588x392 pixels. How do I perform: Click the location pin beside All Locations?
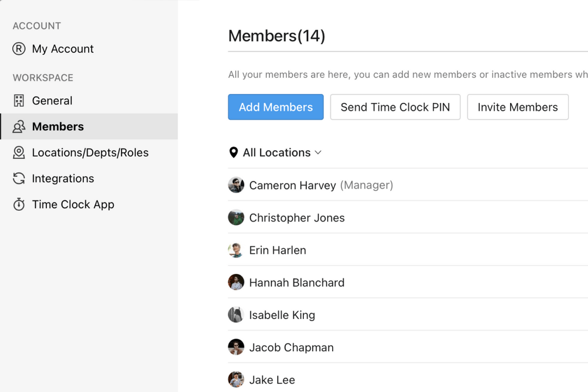(x=233, y=152)
